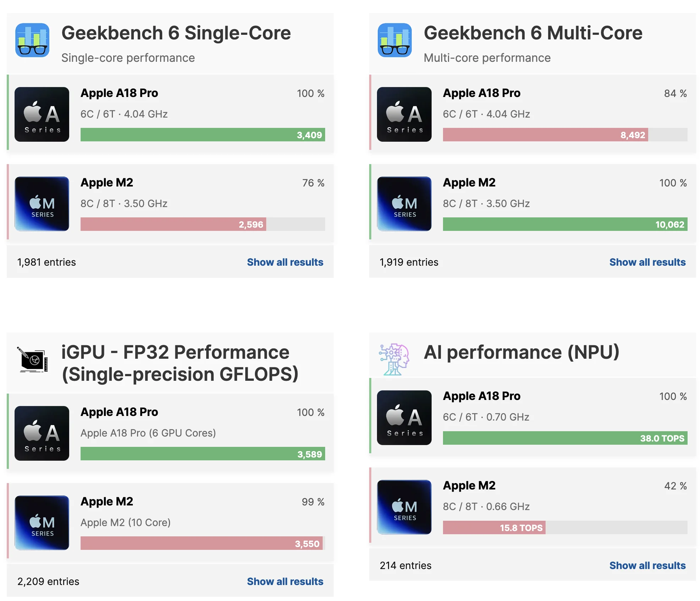Click the Apple M2 (10 Core) iGPU entry

click(x=125, y=523)
